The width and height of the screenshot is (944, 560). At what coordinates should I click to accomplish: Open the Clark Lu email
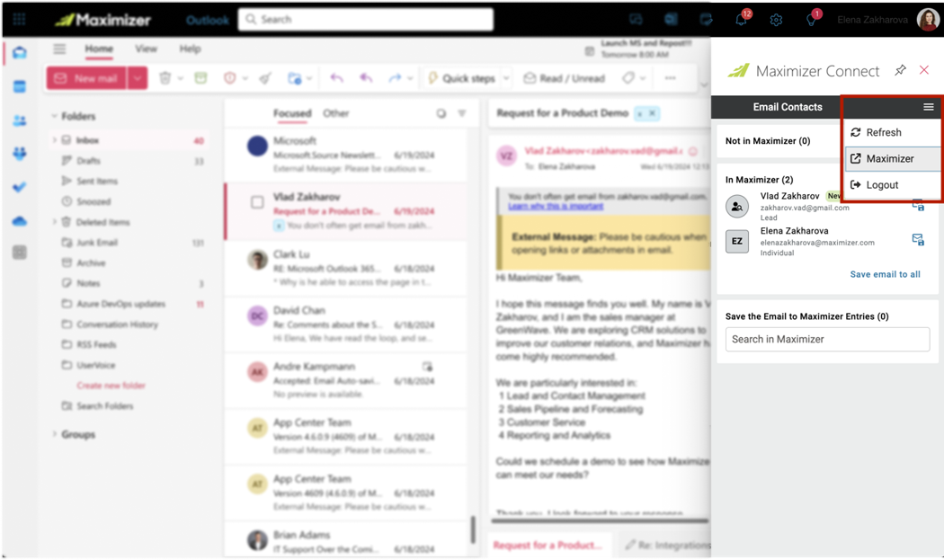[x=346, y=267]
